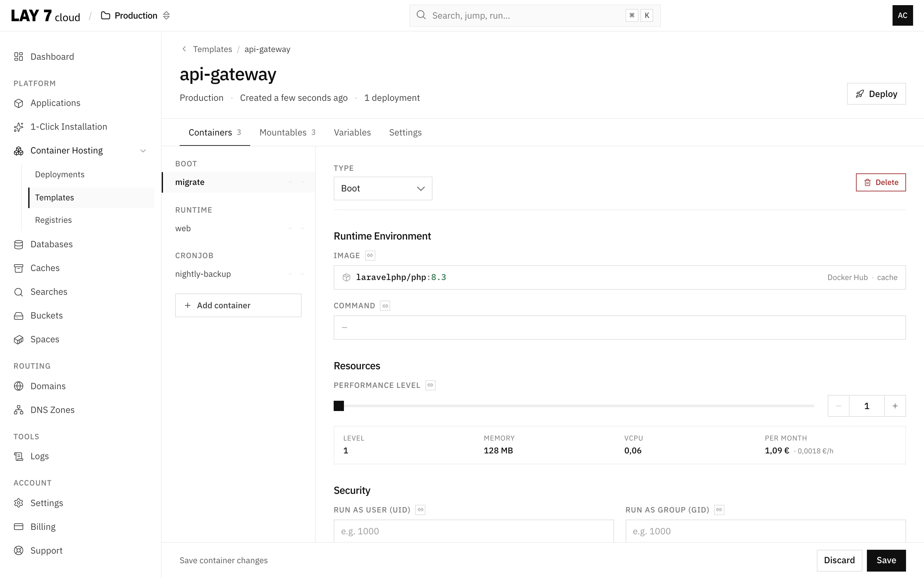924x578 pixels.
Task: Open Templates breadcrumb link
Action: pos(212,49)
